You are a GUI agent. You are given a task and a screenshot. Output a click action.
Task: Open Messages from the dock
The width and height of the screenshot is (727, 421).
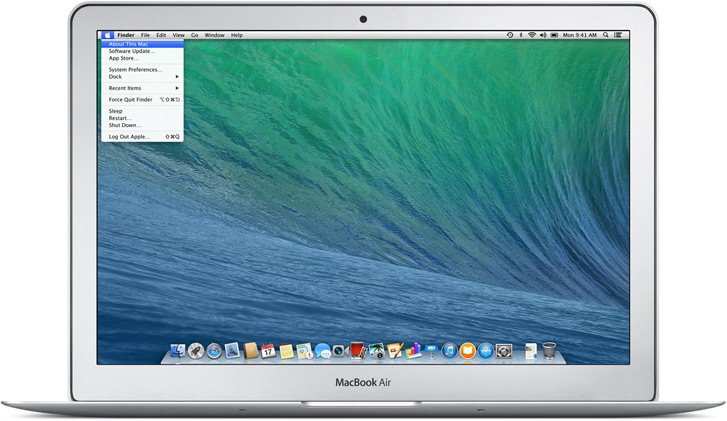322,351
